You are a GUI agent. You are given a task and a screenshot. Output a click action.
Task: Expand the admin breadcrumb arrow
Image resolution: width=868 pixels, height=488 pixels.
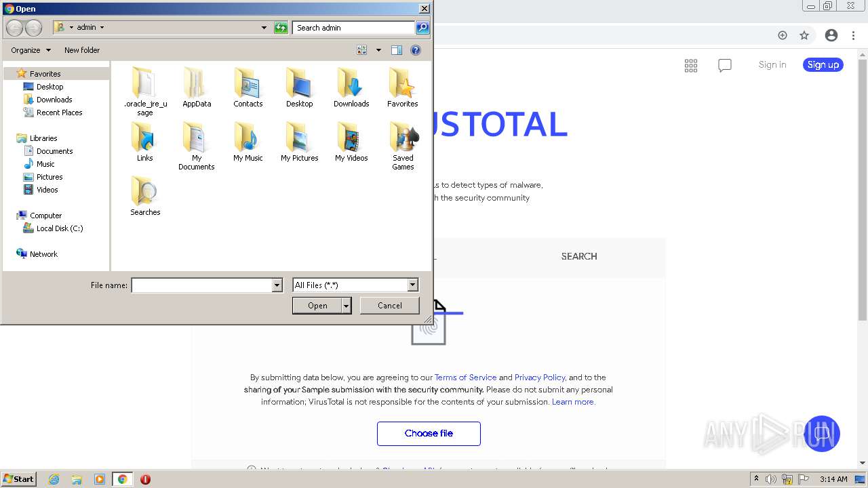(102, 28)
